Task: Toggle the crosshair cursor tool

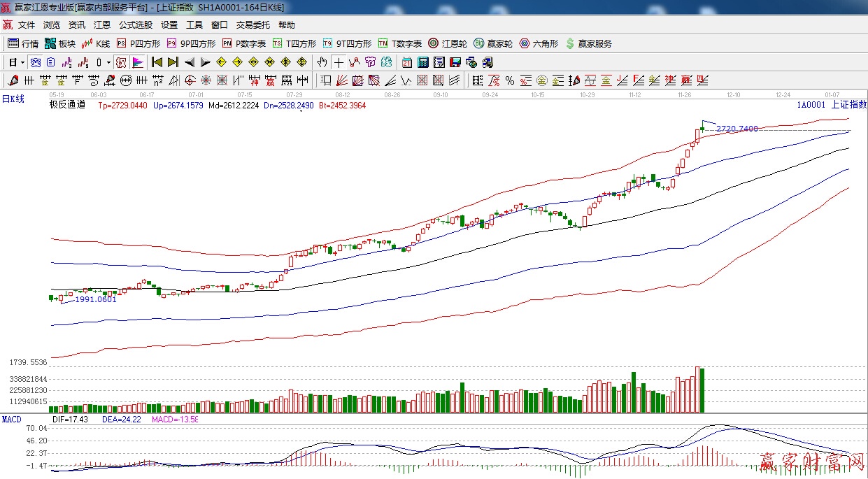Action: click(x=339, y=62)
